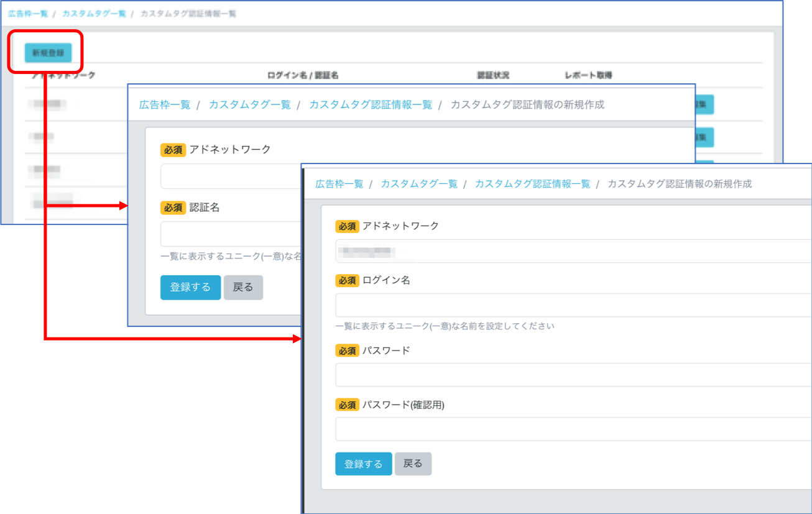Click カスタムタグ認証情報一覧 breadcrumb above the 認証名 form
The height and width of the screenshot is (514, 812).
(370, 104)
